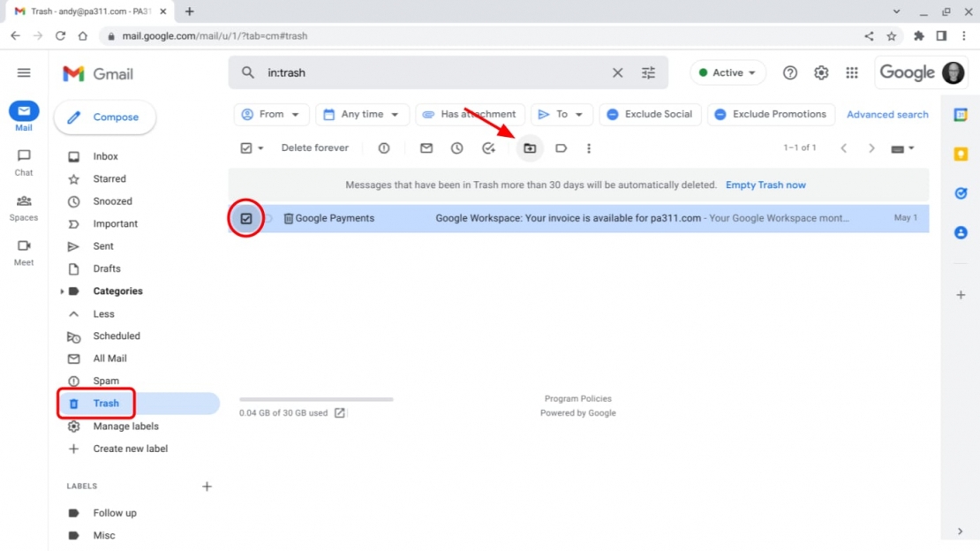Open the Move to folder icon

[x=530, y=147]
